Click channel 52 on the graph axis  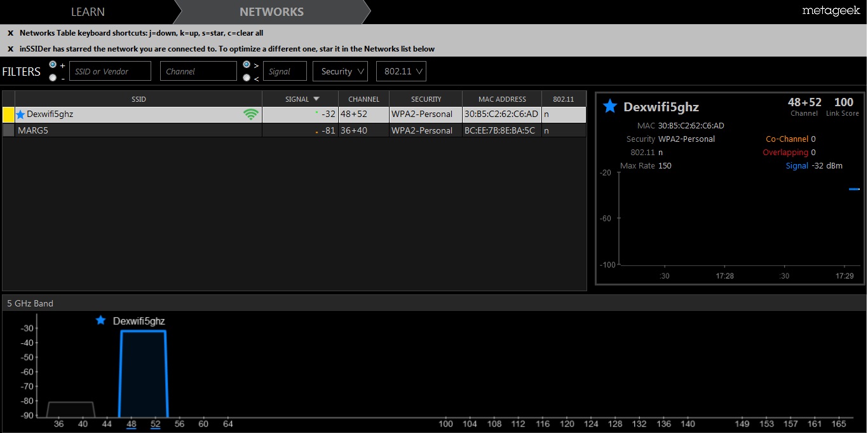156,424
